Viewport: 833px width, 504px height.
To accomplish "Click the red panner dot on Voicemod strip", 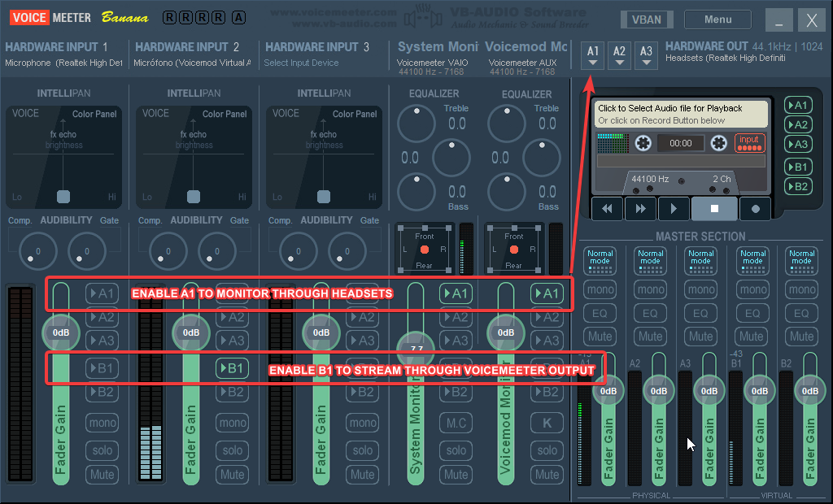I will tap(514, 250).
